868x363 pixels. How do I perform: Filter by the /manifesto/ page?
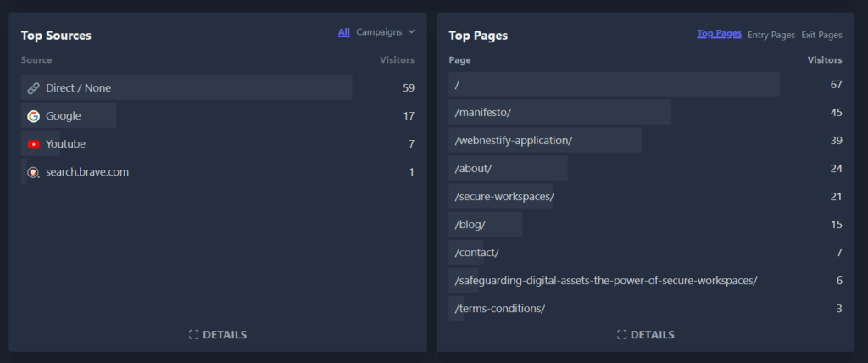(x=483, y=113)
